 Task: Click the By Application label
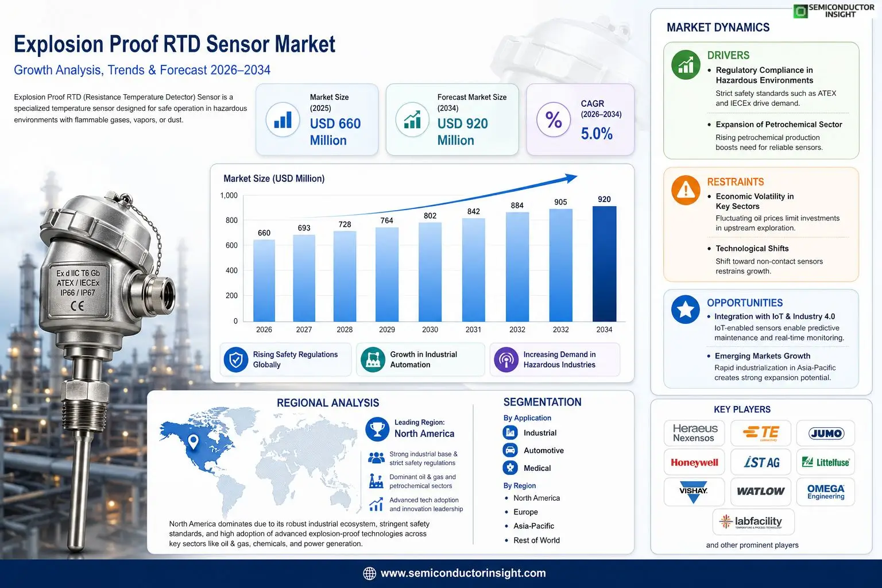tap(527, 418)
